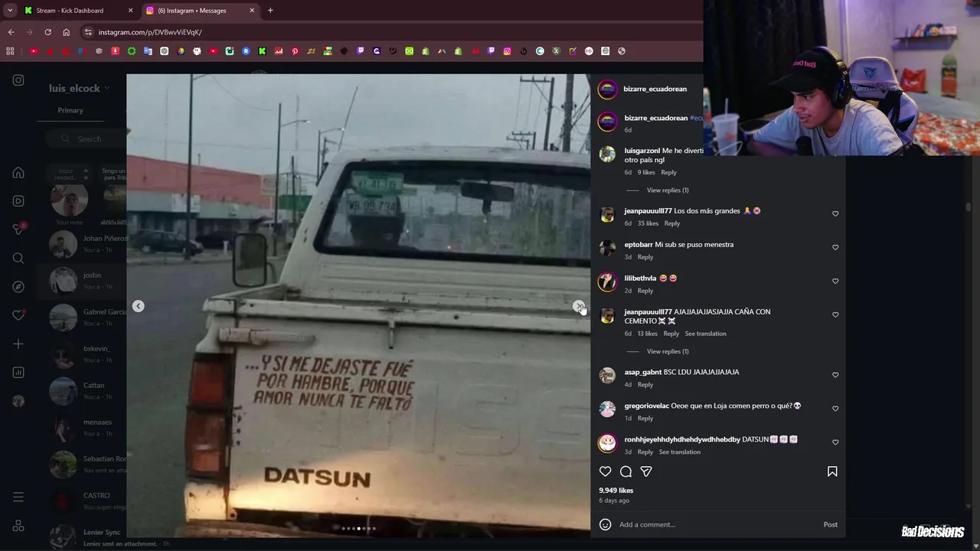Image resolution: width=980 pixels, height=551 pixels.
Task: Click the messages Search field
Action: (x=84, y=139)
